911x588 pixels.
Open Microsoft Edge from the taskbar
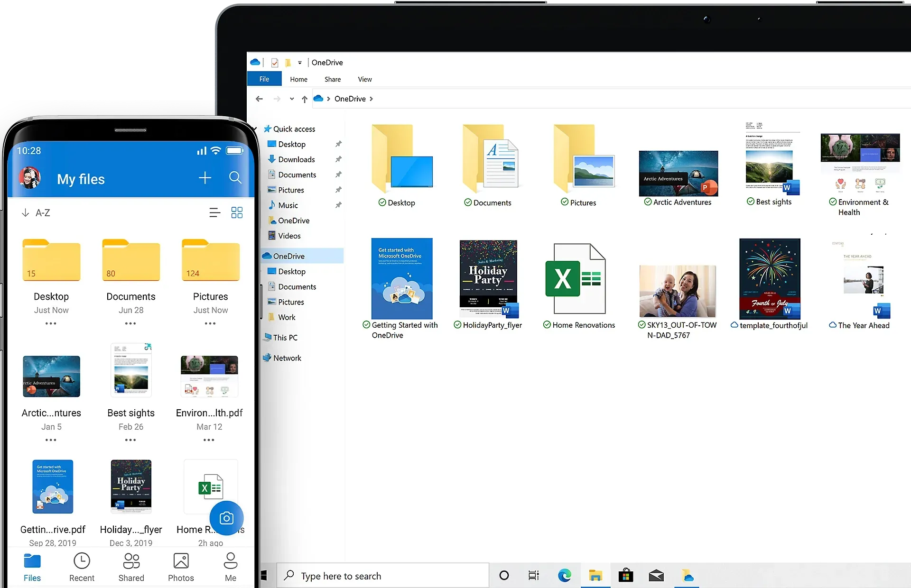565,576
